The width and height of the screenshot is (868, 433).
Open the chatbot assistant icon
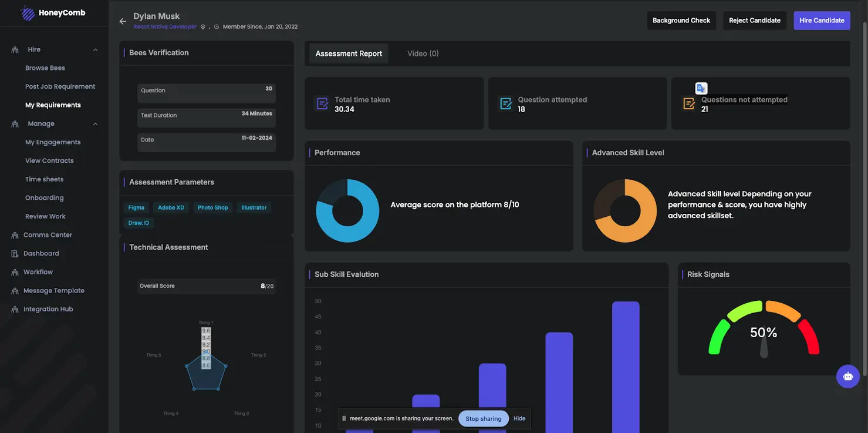coord(848,376)
